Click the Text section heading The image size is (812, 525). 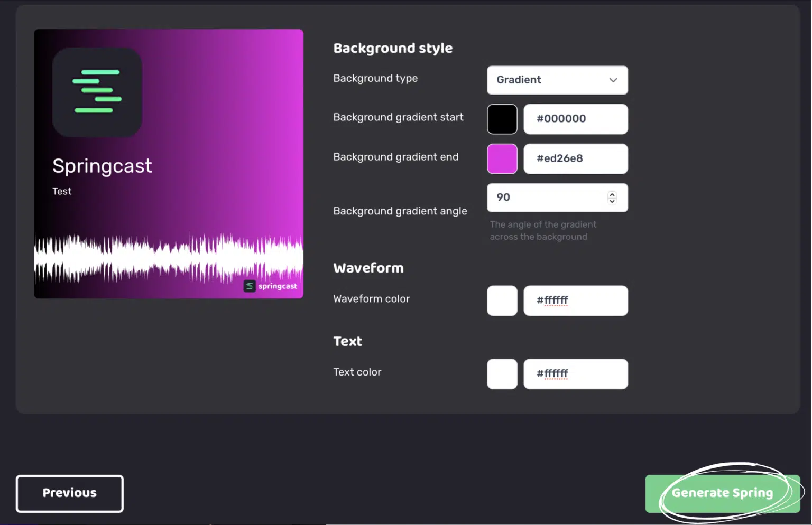(348, 341)
